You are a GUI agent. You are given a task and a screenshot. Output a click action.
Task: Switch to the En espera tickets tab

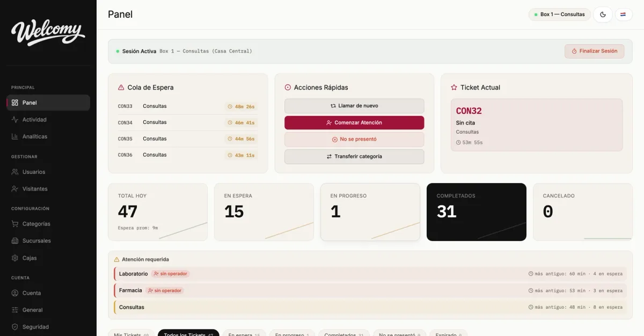(x=244, y=333)
